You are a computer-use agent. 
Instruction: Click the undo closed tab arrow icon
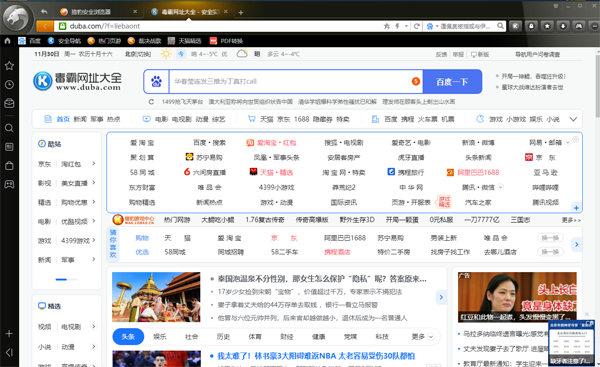point(44,11)
